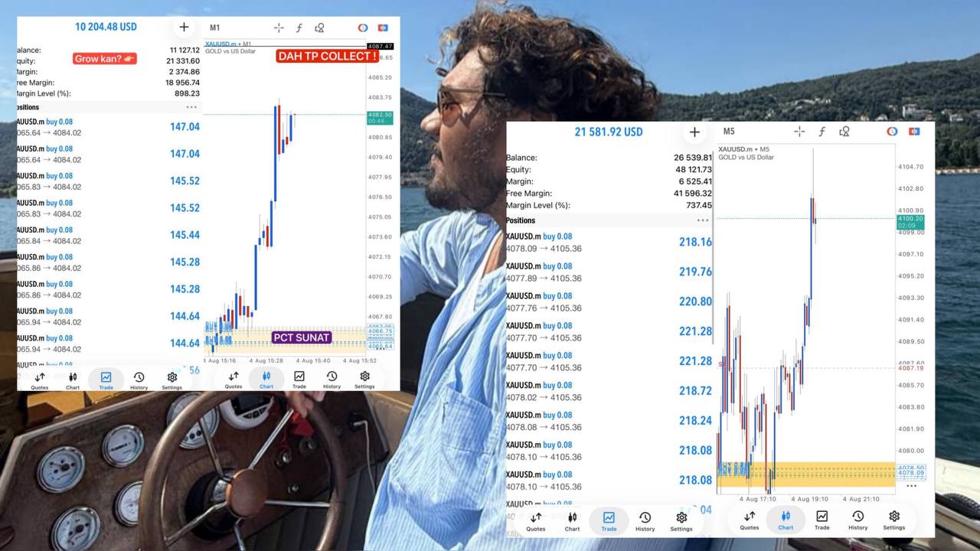Select the highlighted Trade tab under 21 581.92 USD
This screenshot has width=980, height=551.
tap(609, 522)
